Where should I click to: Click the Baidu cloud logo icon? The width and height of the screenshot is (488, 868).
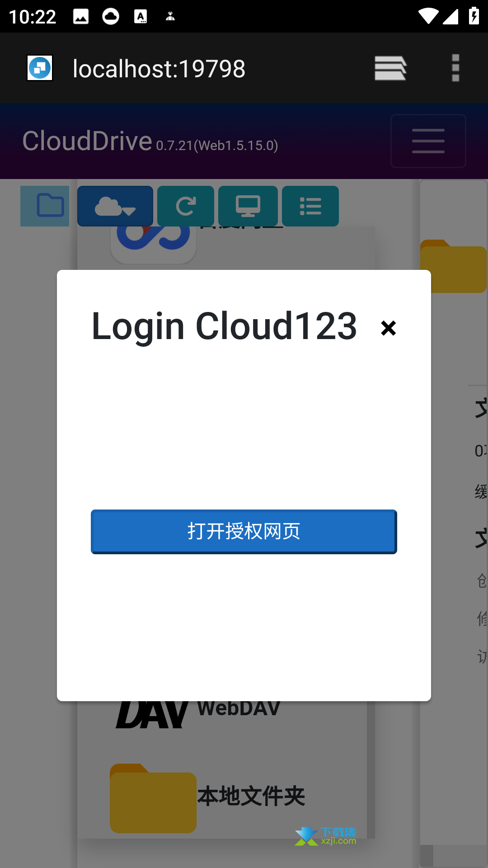click(x=153, y=244)
